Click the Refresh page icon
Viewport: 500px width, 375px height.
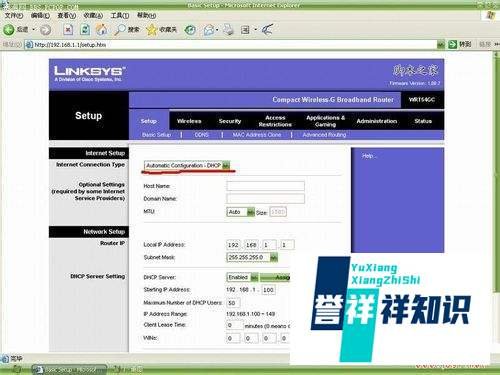click(x=85, y=30)
